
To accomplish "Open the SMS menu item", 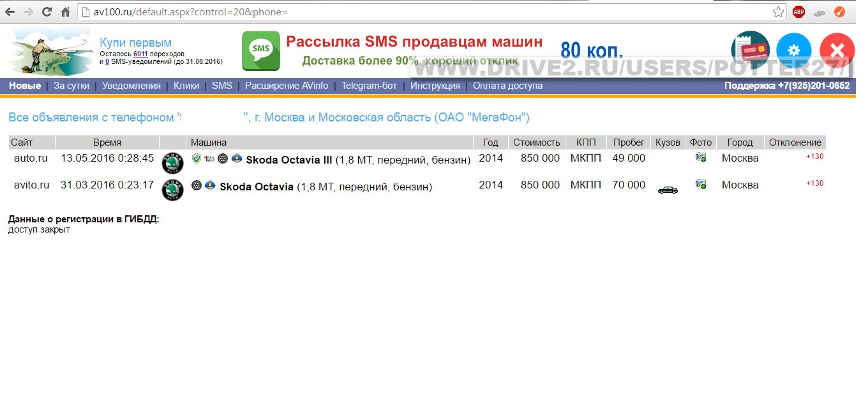I will point(222,86).
